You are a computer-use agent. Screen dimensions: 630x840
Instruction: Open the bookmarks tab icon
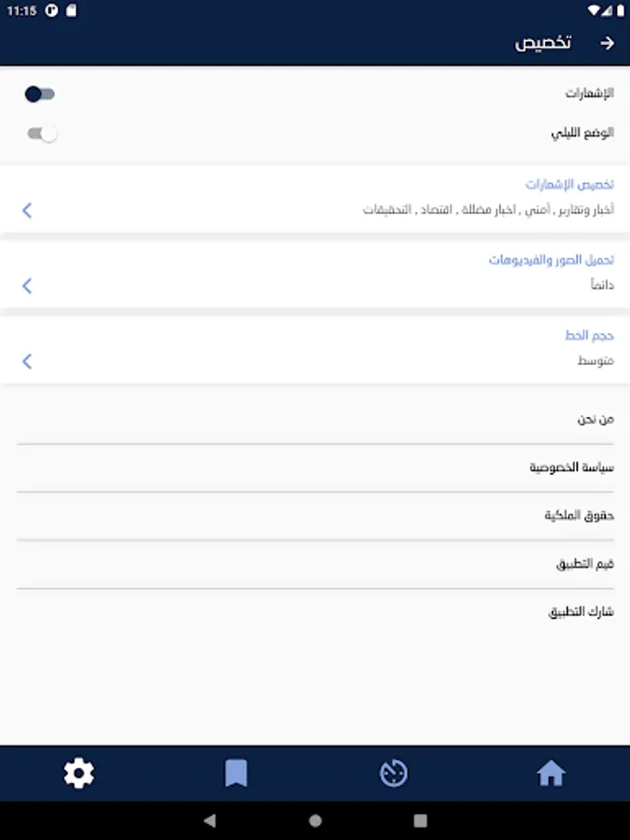coord(236,773)
